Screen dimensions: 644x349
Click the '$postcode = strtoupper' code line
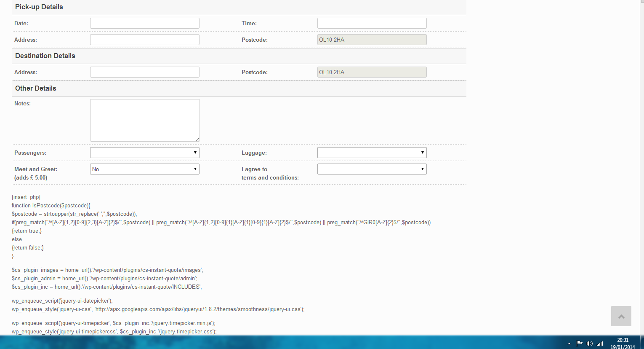pos(75,214)
